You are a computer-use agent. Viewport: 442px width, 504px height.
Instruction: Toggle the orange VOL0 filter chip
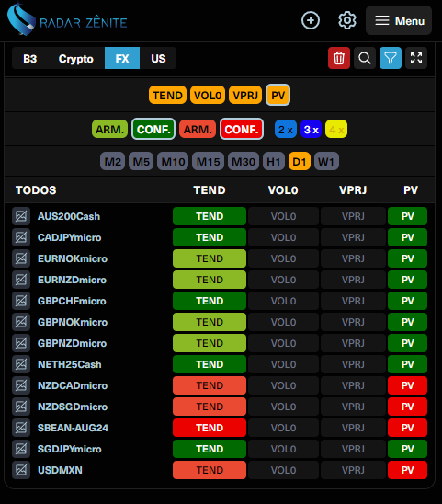(x=208, y=95)
